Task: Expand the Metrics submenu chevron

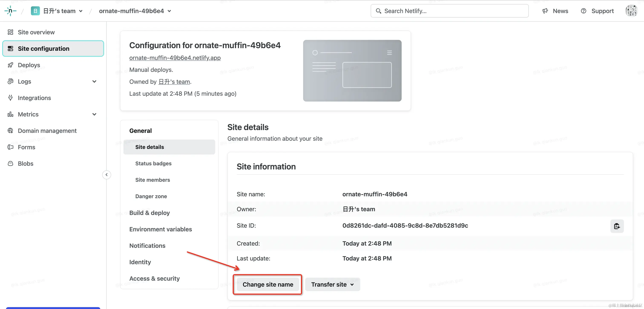Action: pyautogui.click(x=94, y=114)
